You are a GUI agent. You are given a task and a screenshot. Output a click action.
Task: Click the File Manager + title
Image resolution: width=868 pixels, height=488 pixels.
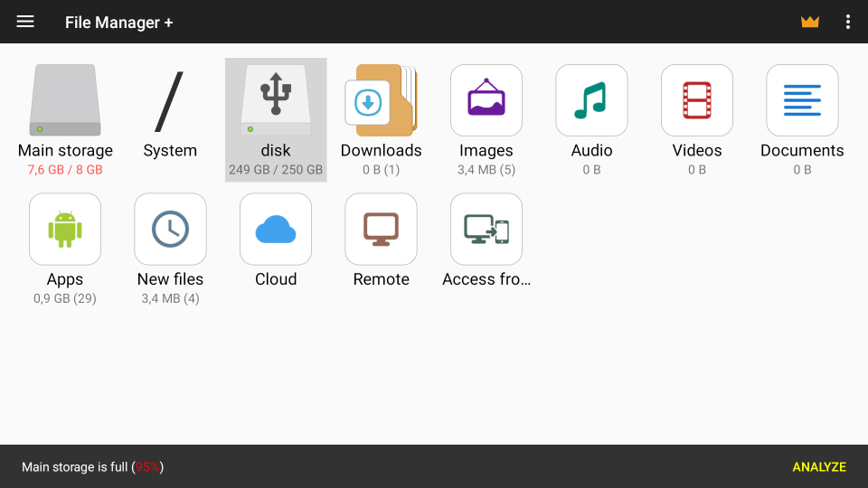click(x=118, y=23)
